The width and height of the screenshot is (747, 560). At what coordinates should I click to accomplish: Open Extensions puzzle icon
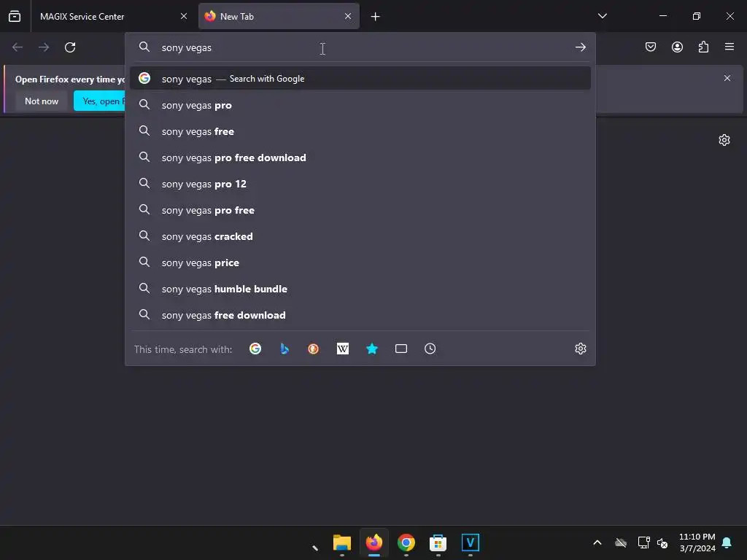coord(703,47)
